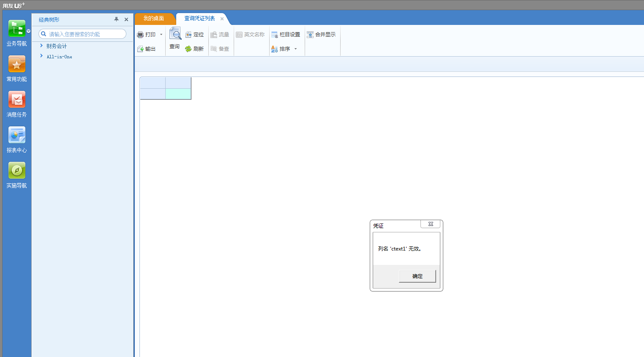The image size is (644, 357).
Task: Open the 排序 dropdown arrow
Action: click(295, 49)
